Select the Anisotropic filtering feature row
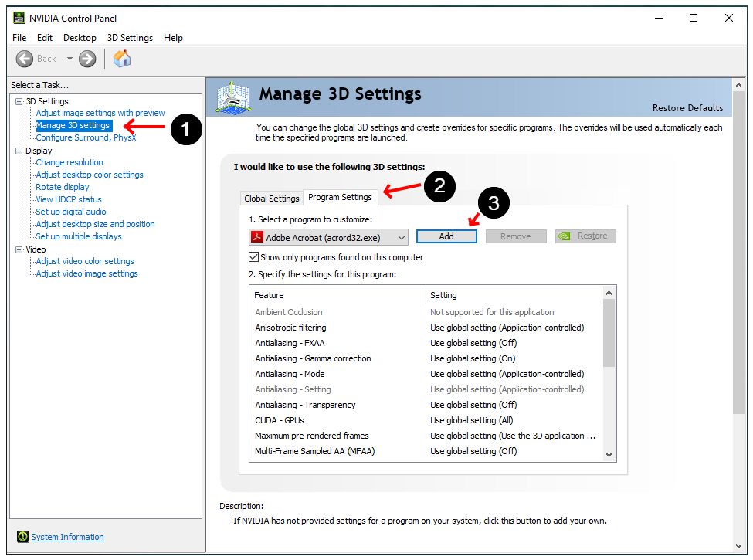 coord(291,328)
